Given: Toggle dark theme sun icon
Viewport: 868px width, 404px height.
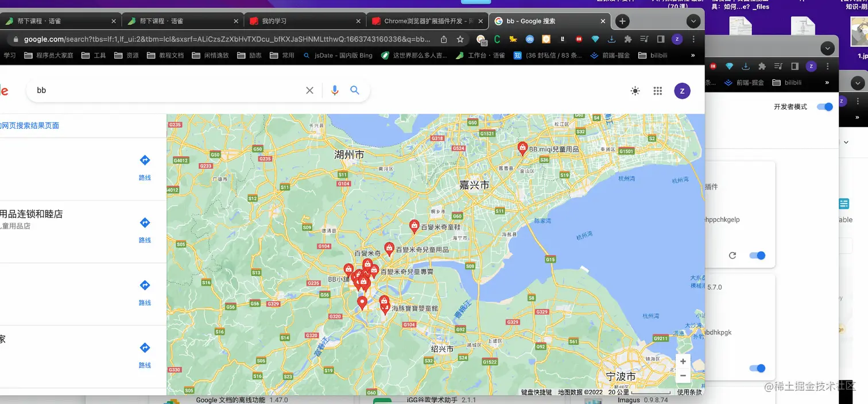Looking at the screenshot, I should 635,91.
